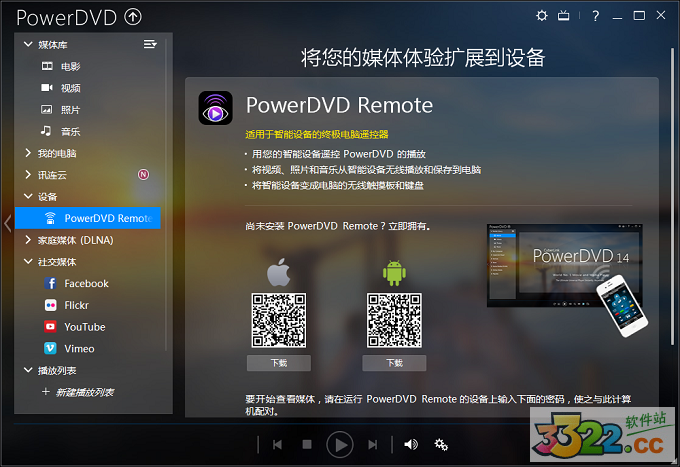Click the 音乐 note icon
The height and width of the screenshot is (467, 680).
click(46, 131)
